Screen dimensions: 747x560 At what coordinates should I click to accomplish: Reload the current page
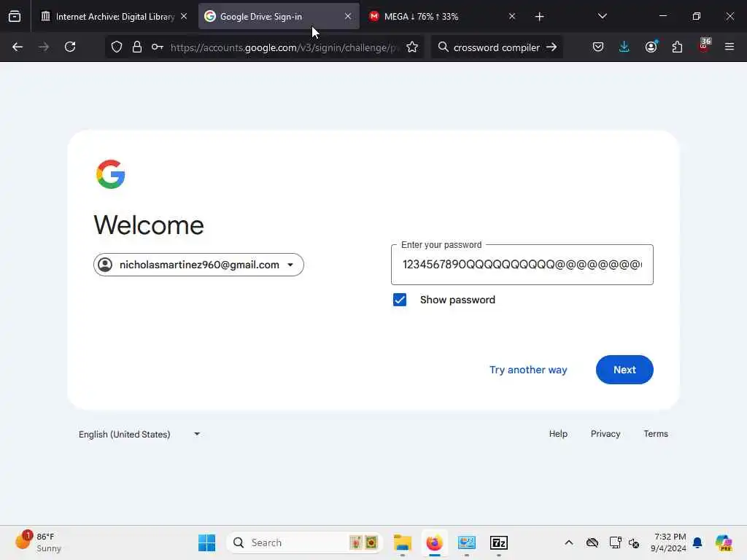pos(70,47)
